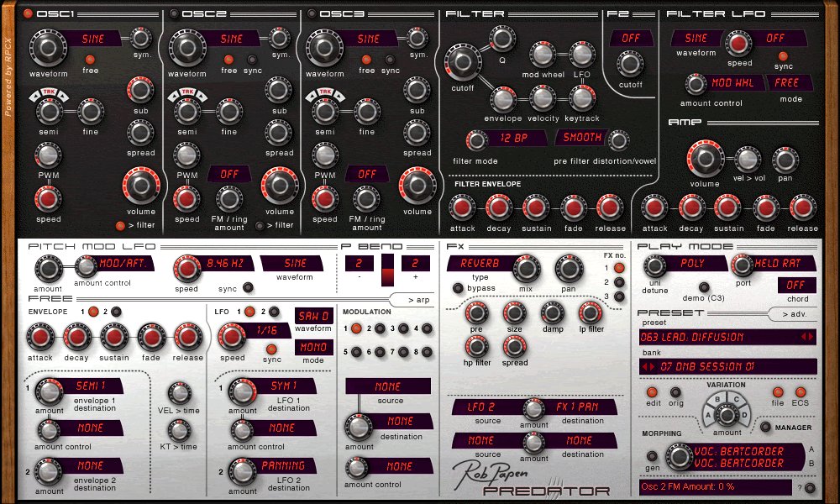This screenshot has height=504, width=840.
Task: Toggle FX bypass
Action: click(x=458, y=287)
